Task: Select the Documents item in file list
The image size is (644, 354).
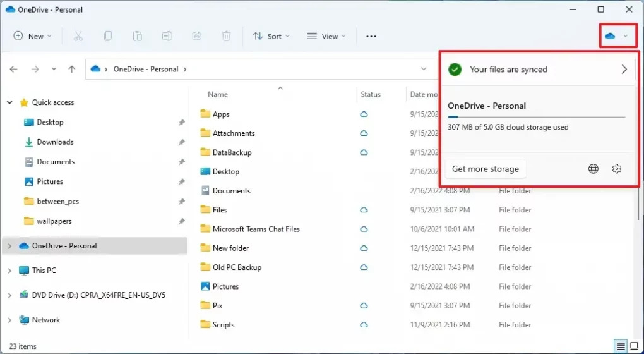Action: [x=232, y=191]
